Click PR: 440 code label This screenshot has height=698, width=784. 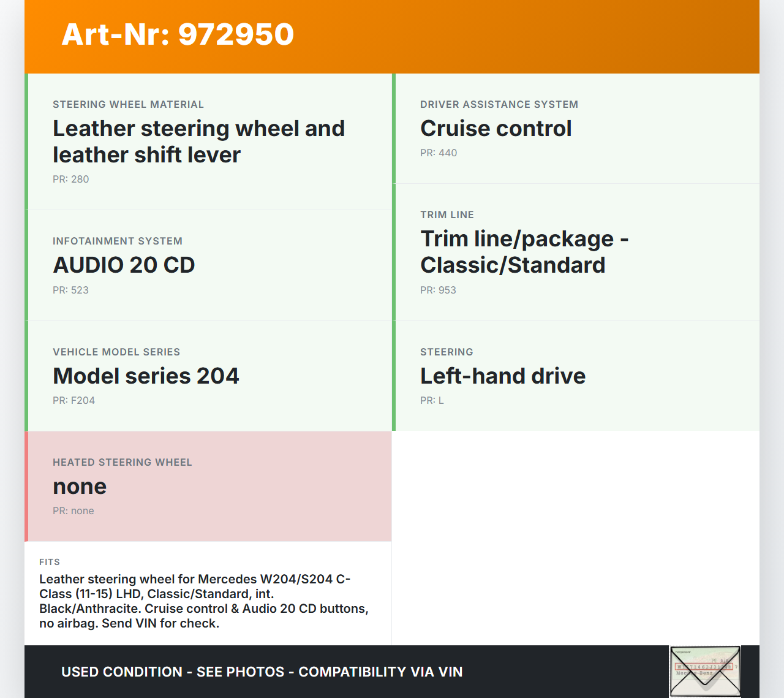pos(439,153)
